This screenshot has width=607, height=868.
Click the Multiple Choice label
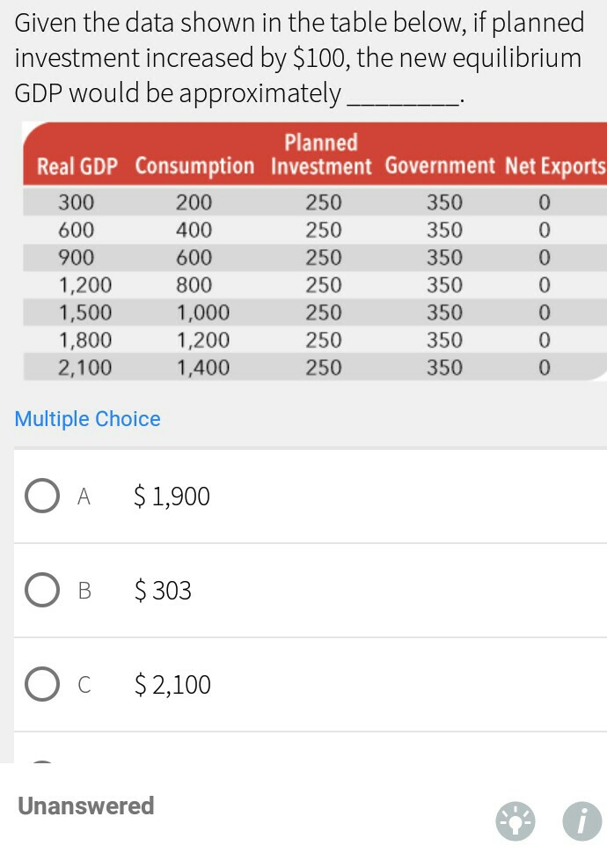click(87, 419)
